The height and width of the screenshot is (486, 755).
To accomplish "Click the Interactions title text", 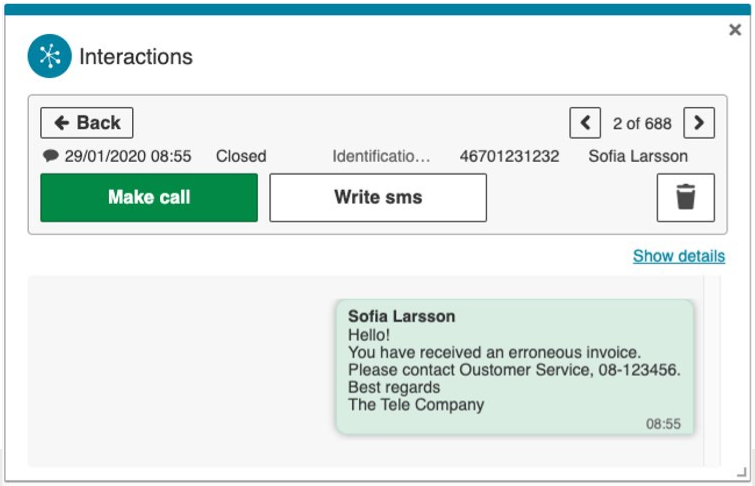I will (136, 56).
